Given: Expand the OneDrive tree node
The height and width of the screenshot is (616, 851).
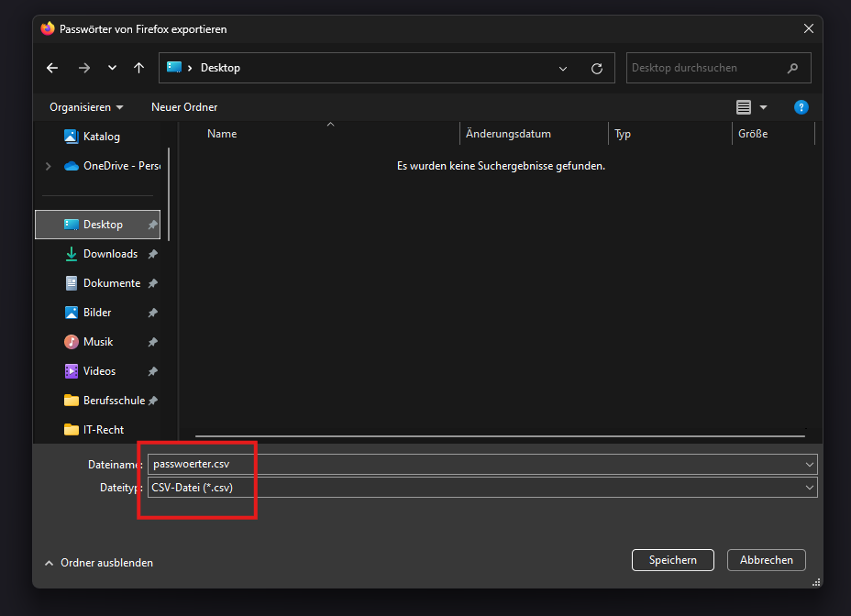Looking at the screenshot, I should (48, 166).
